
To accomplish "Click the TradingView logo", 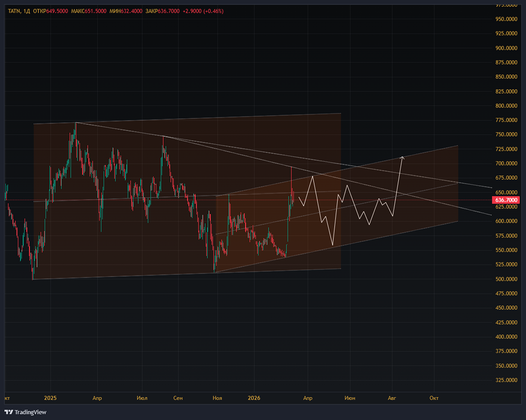I will [x=25, y=412].
